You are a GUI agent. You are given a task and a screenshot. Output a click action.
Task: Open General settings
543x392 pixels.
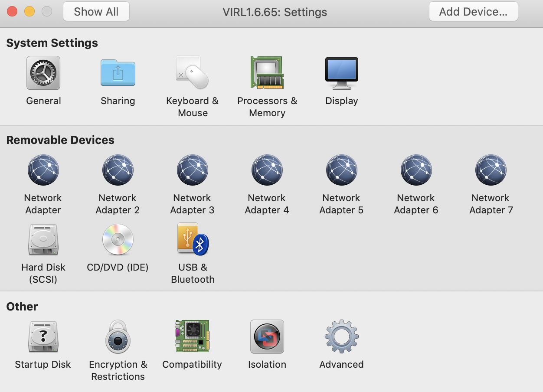pyautogui.click(x=43, y=72)
